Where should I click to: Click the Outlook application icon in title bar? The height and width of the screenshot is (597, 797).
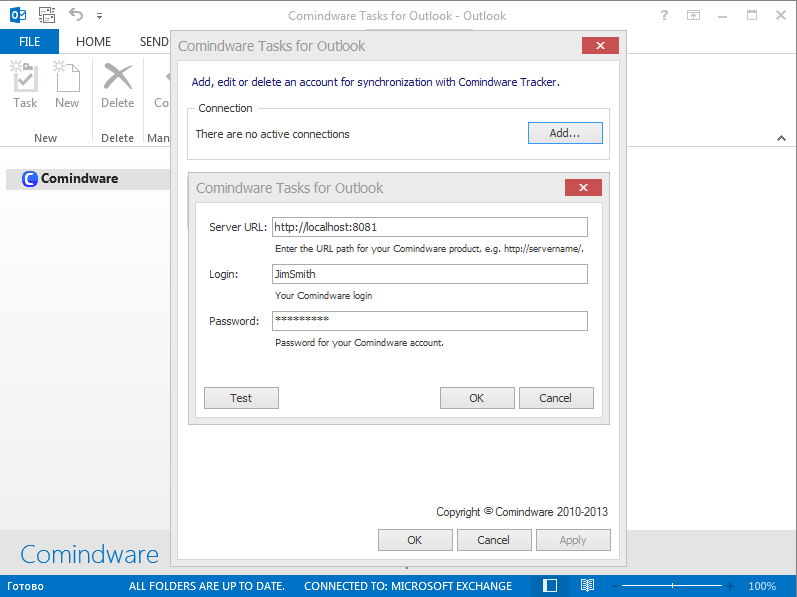point(18,15)
